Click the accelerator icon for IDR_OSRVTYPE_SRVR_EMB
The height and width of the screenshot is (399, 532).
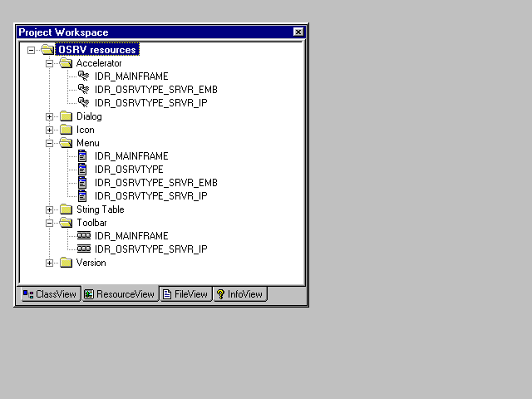(x=83, y=90)
